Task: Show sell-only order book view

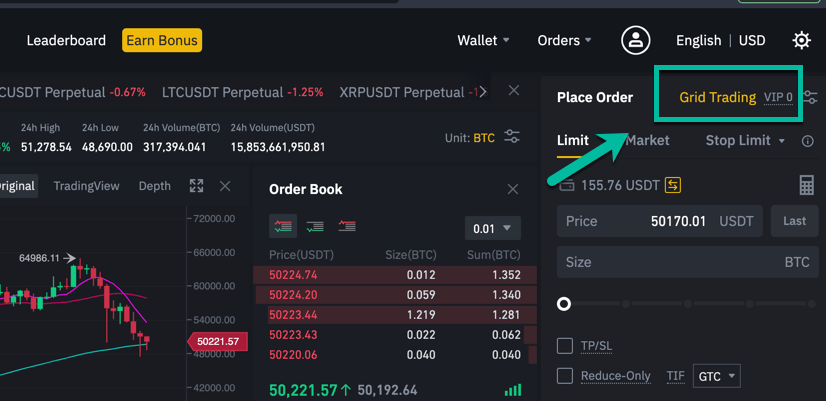Action: point(347,227)
